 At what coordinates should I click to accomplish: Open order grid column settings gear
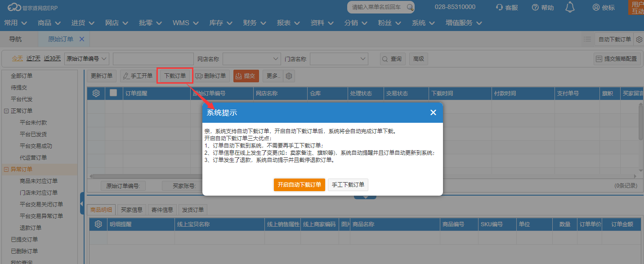point(96,93)
